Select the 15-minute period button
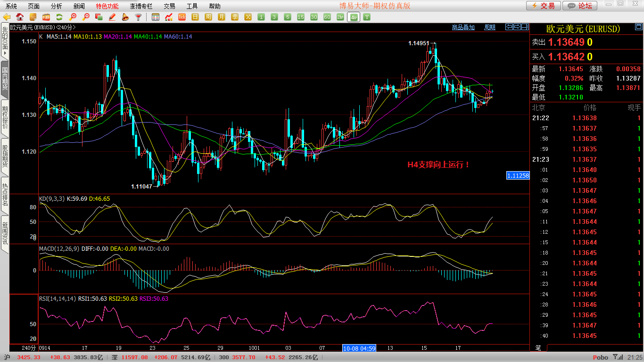This screenshot has height=362, width=644. pyautogui.click(x=301, y=17)
